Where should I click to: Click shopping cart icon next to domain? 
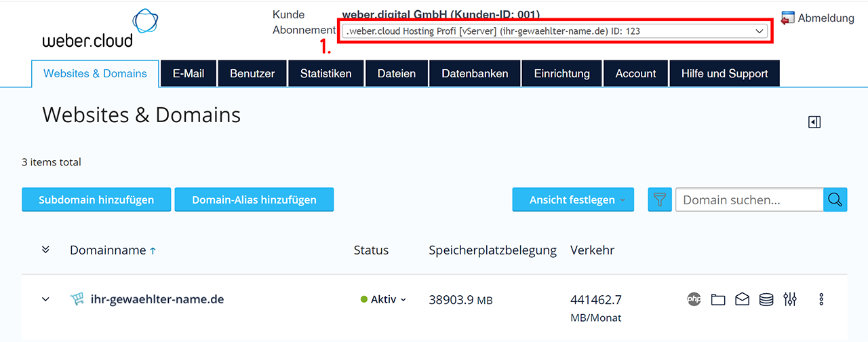point(77,299)
